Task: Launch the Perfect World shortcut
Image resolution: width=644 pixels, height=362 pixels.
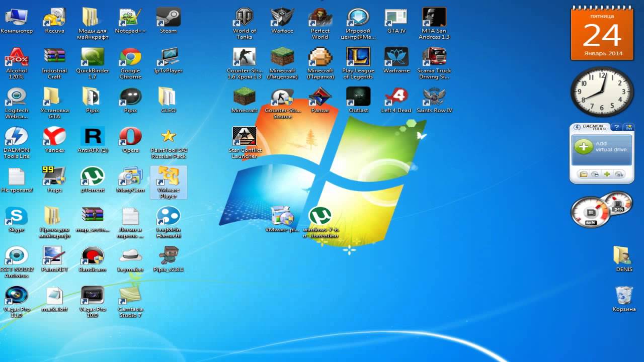Action: point(320,24)
